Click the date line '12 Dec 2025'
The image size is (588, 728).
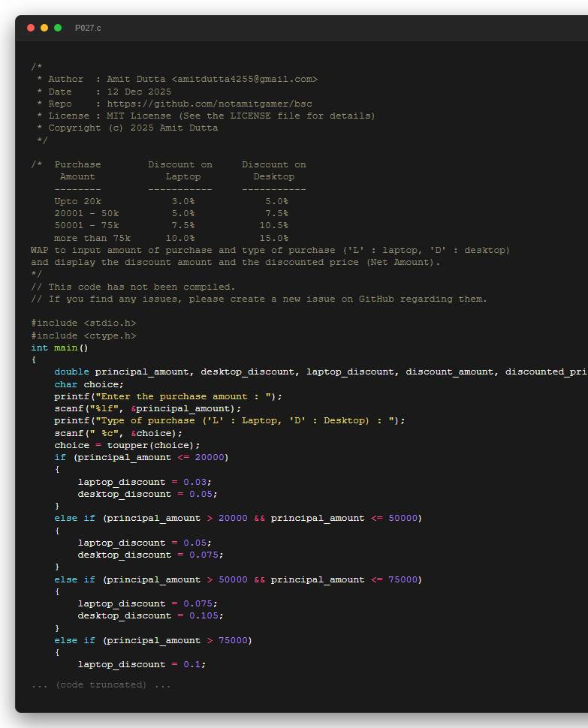tap(139, 92)
